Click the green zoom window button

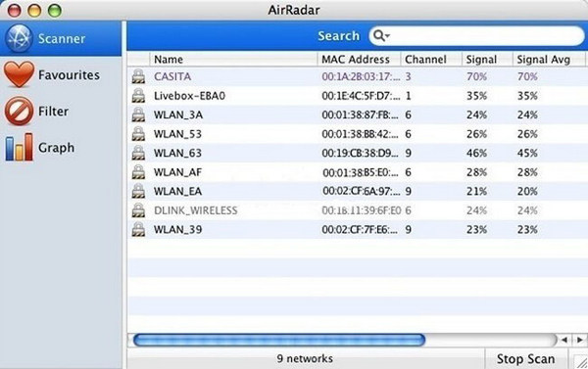point(55,11)
